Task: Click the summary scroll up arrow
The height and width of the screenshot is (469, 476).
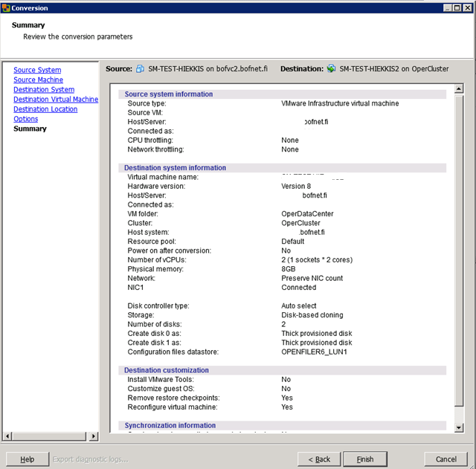Action: (x=459, y=88)
